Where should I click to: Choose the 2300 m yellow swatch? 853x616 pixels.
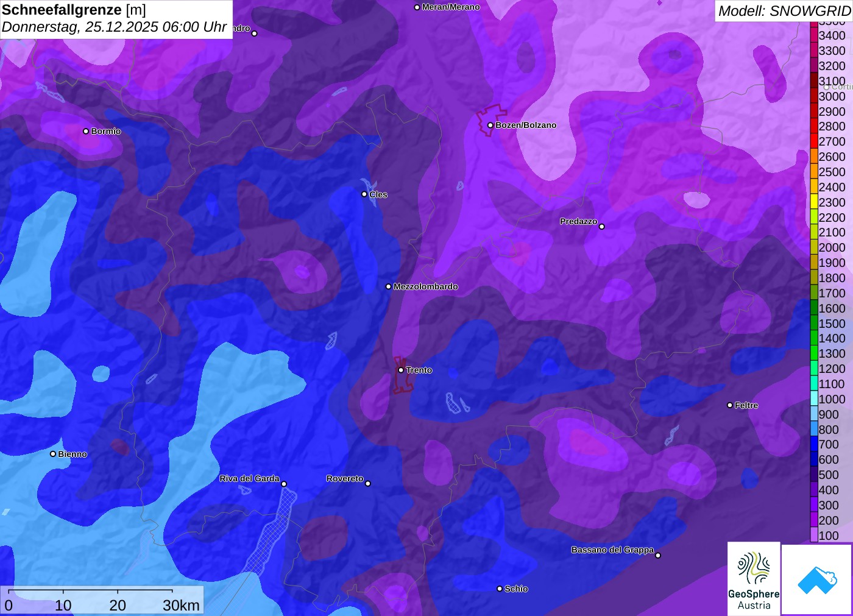(x=813, y=202)
